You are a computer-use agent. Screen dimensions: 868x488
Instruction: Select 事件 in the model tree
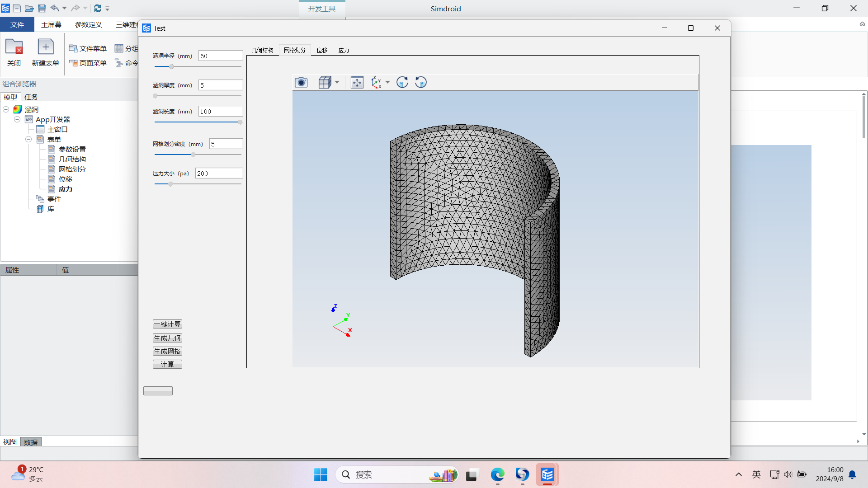(x=54, y=199)
